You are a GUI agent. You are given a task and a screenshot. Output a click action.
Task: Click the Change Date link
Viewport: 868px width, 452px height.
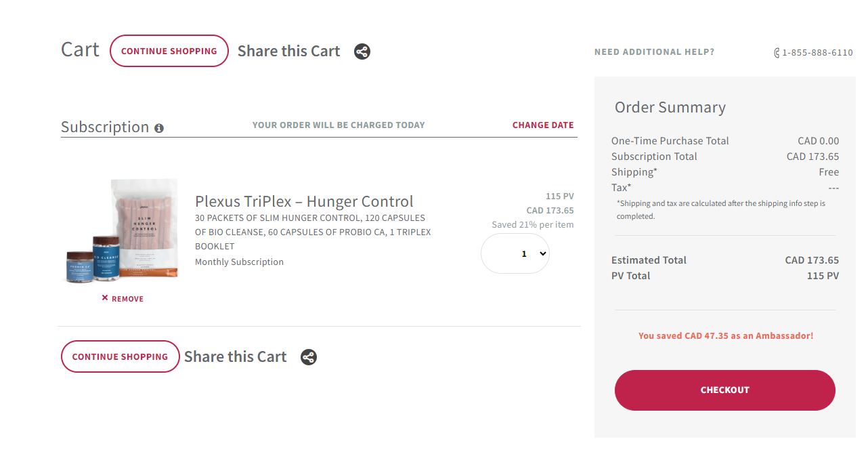tap(542, 125)
